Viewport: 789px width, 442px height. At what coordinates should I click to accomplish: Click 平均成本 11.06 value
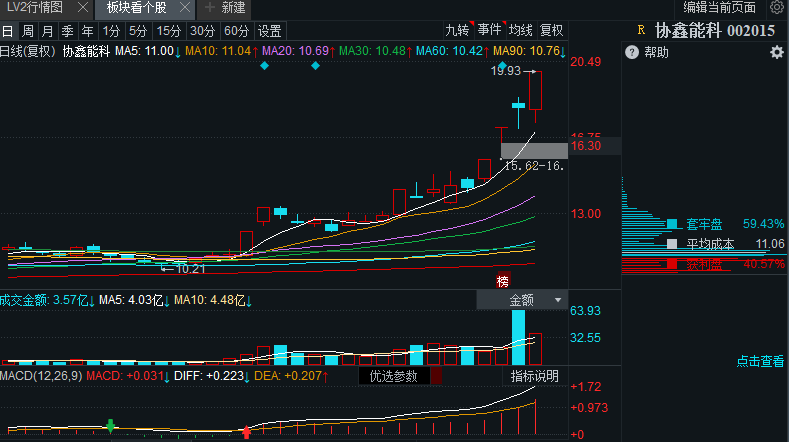[770, 244]
